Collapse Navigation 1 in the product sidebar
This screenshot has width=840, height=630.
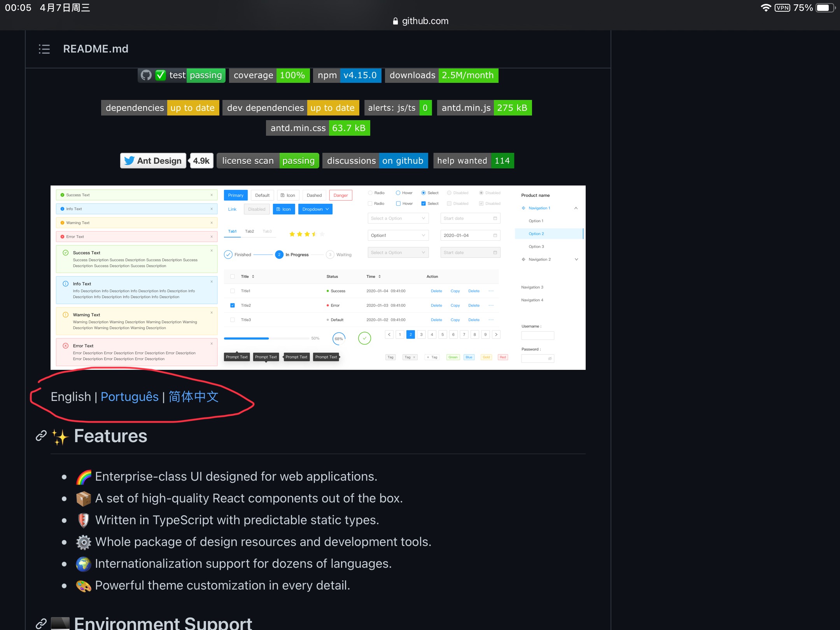tap(576, 208)
